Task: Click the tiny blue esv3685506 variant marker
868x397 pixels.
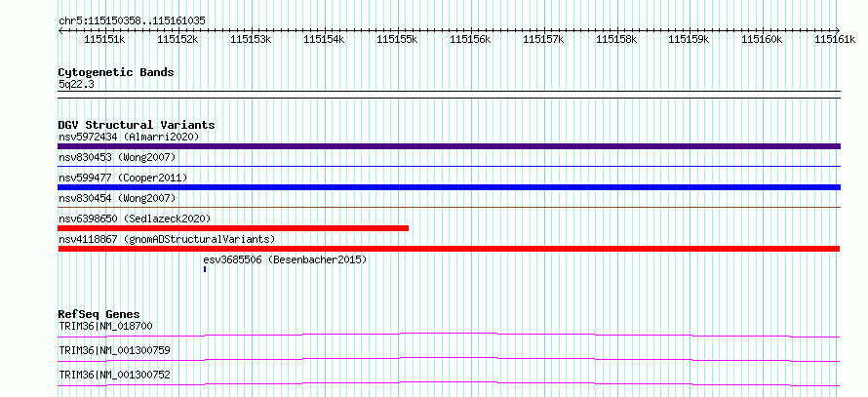Action: click(205, 269)
